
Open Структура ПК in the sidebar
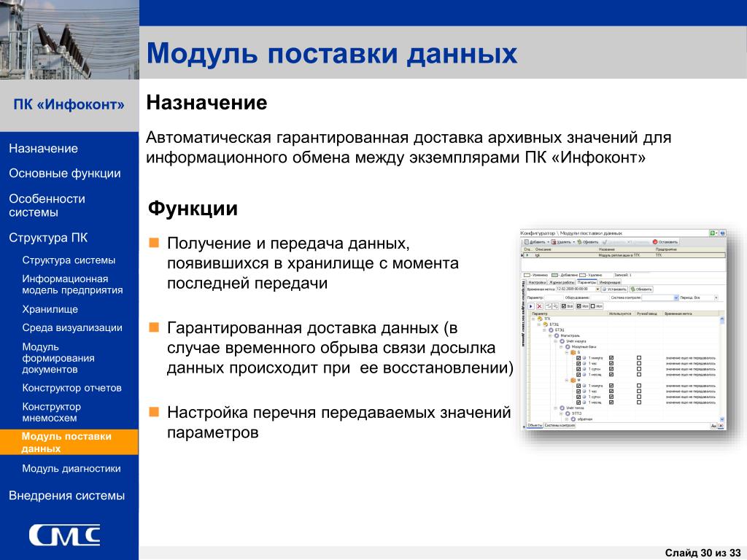[x=48, y=238]
